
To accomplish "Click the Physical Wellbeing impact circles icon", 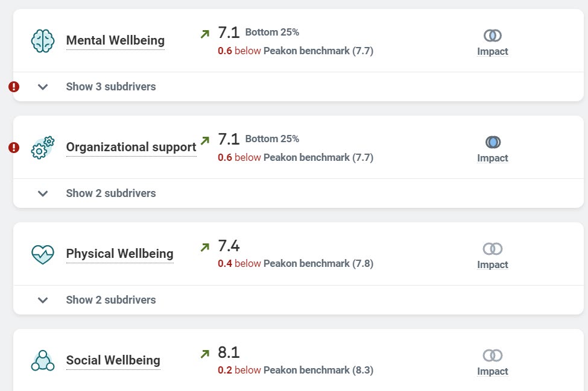I will (x=493, y=249).
